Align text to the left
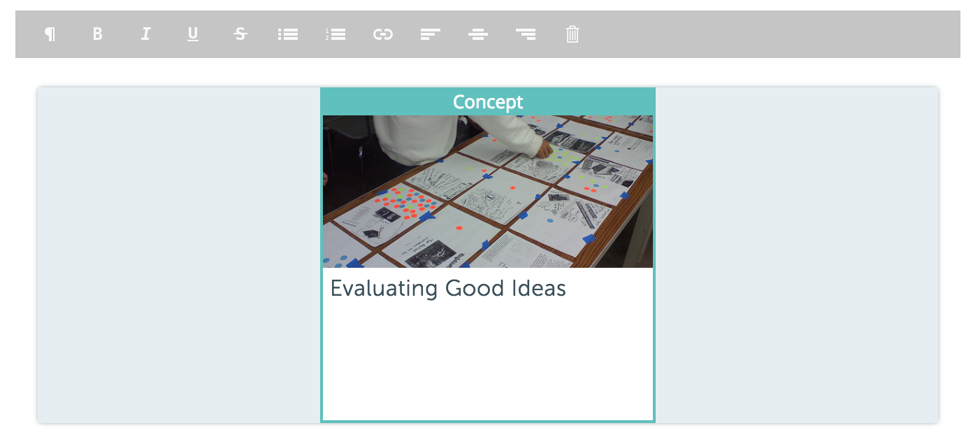This screenshot has width=980, height=444. coord(431,34)
